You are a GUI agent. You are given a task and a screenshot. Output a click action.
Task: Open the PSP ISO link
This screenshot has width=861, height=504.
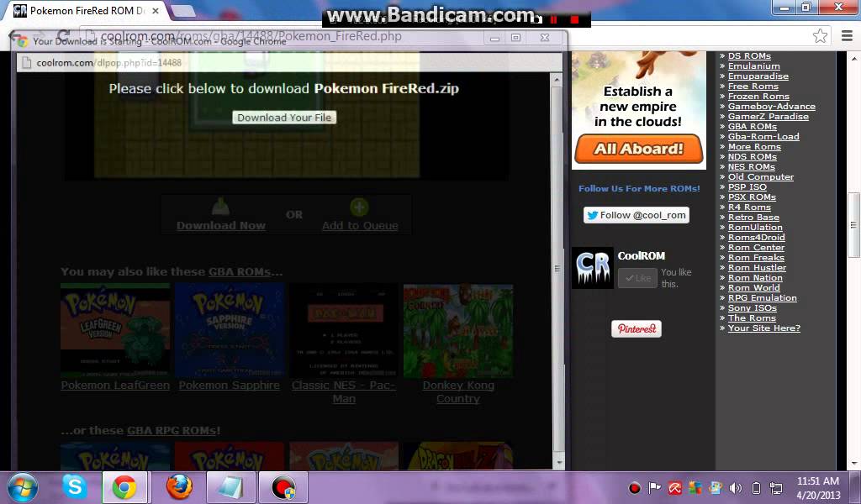pyautogui.click(x=747, y=186)
